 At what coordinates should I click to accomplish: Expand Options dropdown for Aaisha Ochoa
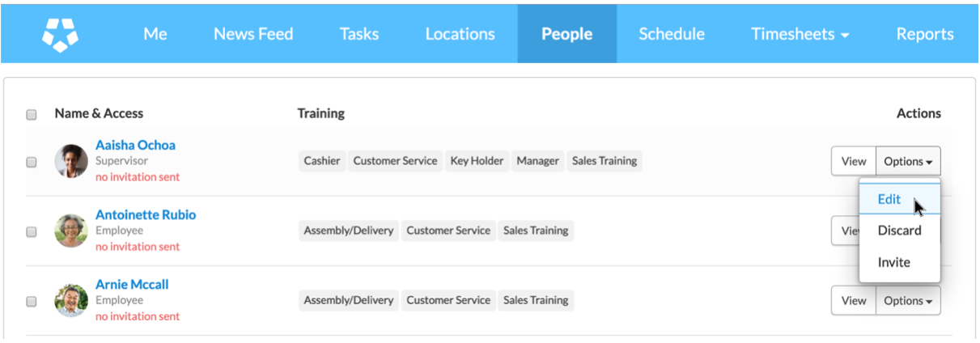tap(907, 161)
